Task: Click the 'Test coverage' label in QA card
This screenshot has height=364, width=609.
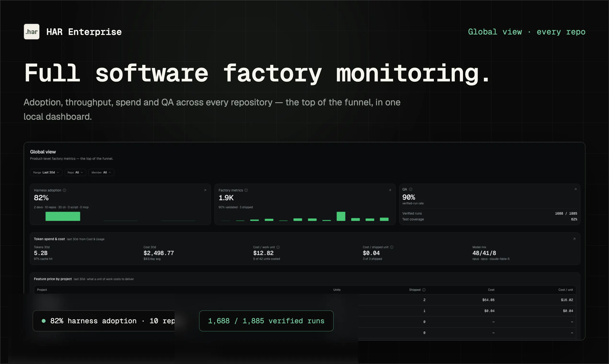Action: click(413, 219)
